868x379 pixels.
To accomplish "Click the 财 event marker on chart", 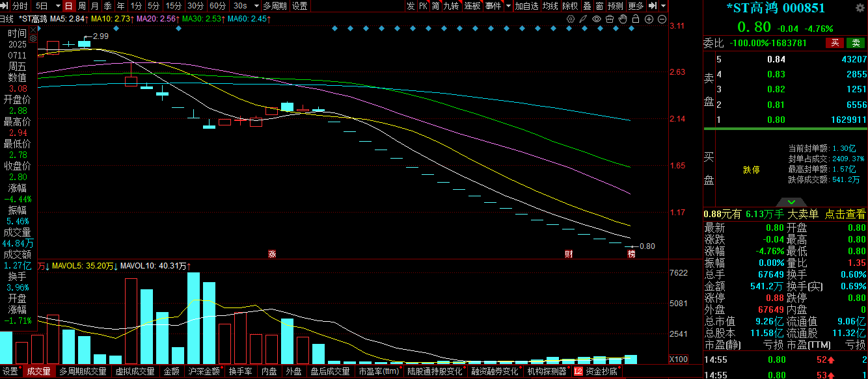I will click(568, 254).
